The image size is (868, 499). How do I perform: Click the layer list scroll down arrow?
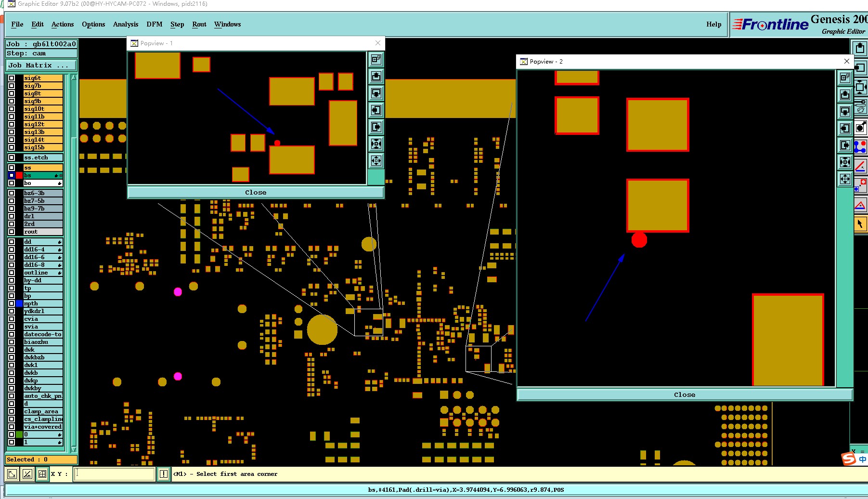[x=74, y=449]
